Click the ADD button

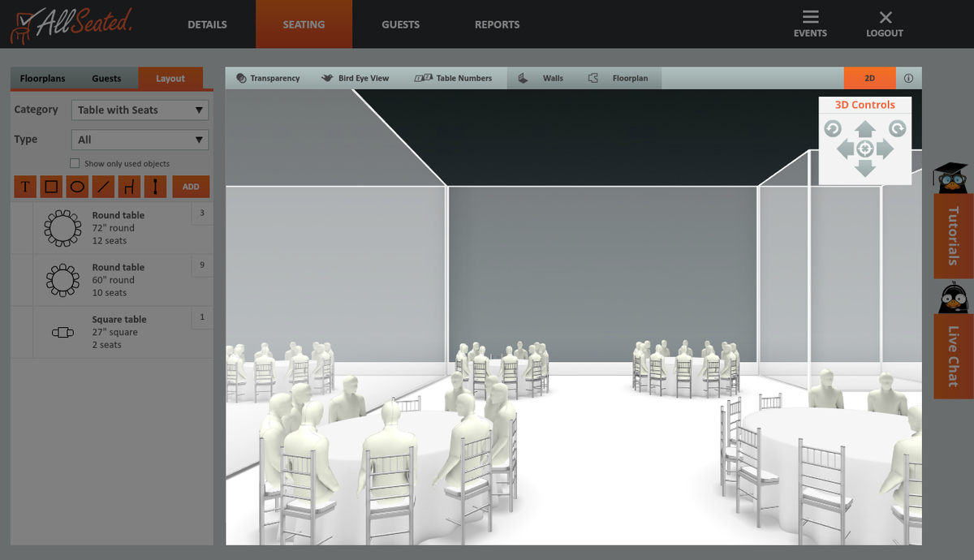[x=191, y=187]
